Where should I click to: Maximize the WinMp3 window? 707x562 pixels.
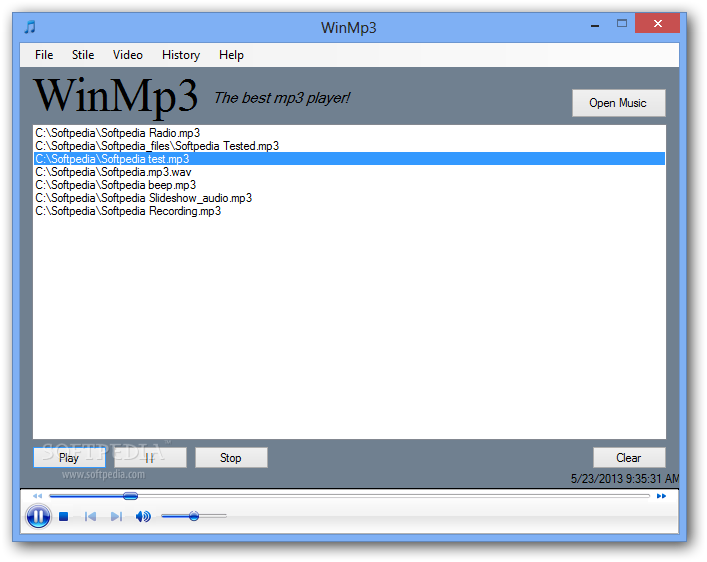tap(622, 23)
